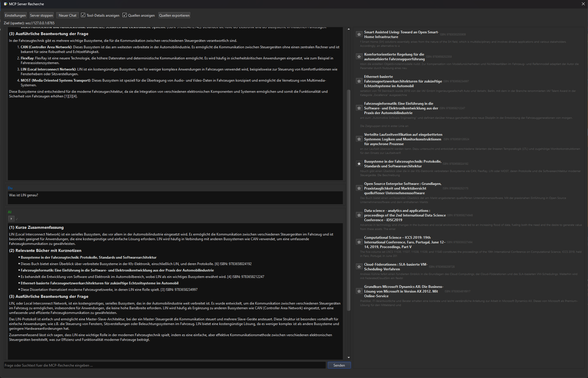Star Open Source Enterprise Software entry
This screenshot has height=378, width=588.
pos(359,188)
